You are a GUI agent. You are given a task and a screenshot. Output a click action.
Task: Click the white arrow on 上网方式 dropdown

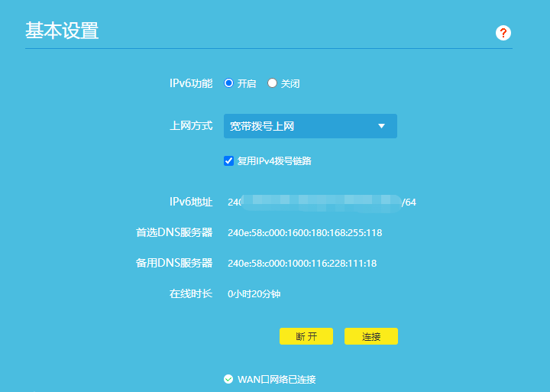point(381,126)
